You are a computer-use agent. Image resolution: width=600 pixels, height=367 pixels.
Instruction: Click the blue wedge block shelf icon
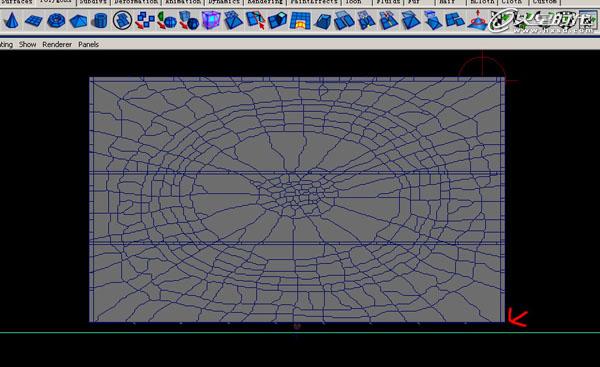click(322, 21)
